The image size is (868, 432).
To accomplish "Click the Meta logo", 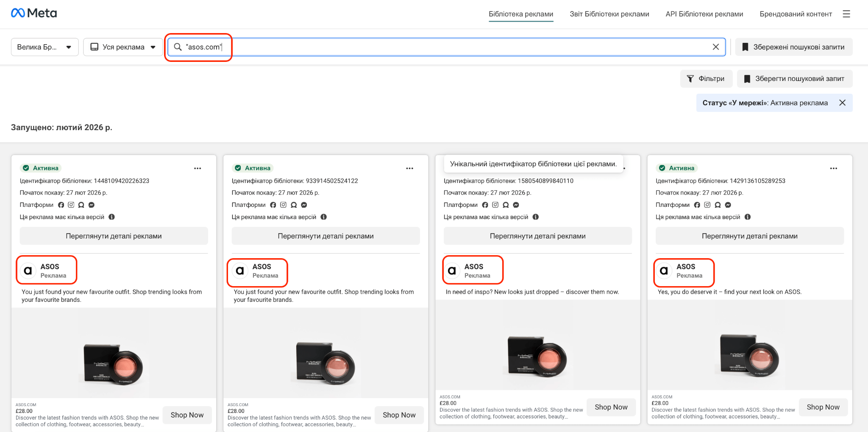I will [x=34, y=13].
